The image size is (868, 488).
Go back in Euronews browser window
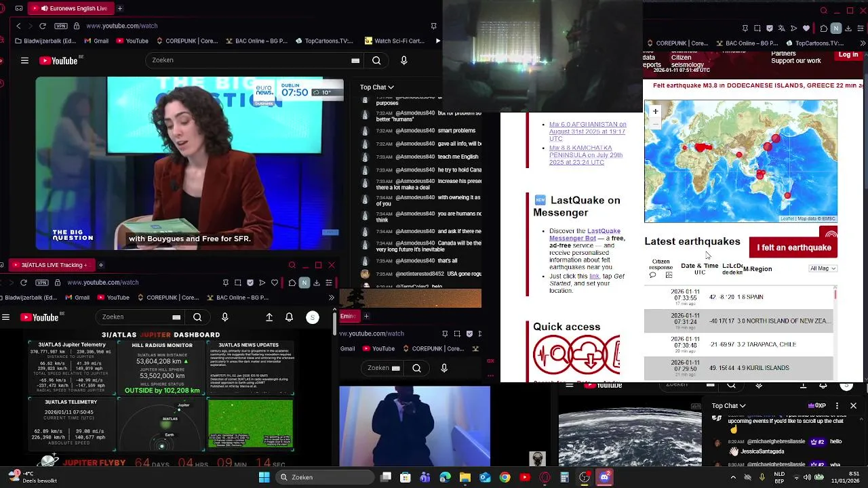click(18, 26)
